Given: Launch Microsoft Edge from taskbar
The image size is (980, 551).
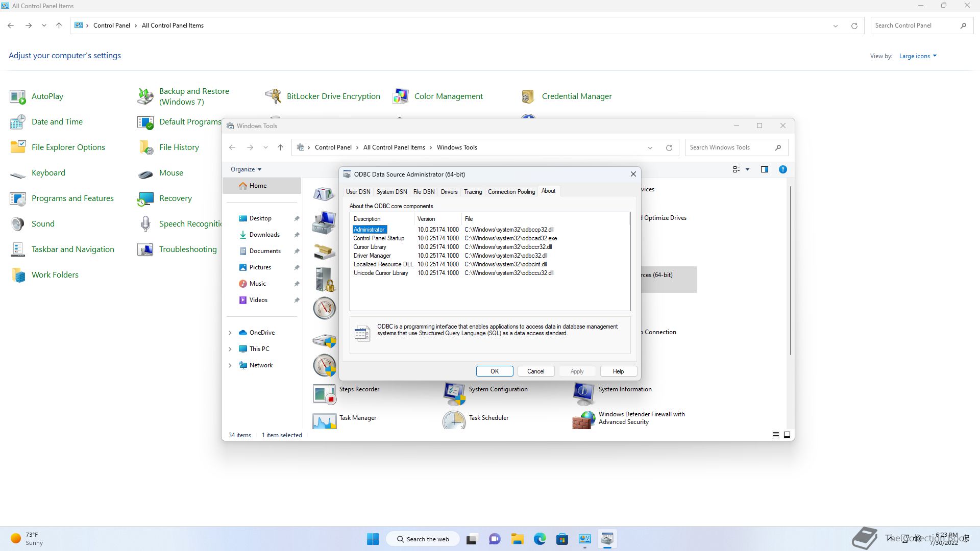Looking at the screenshot, I should tap(540, 539).
